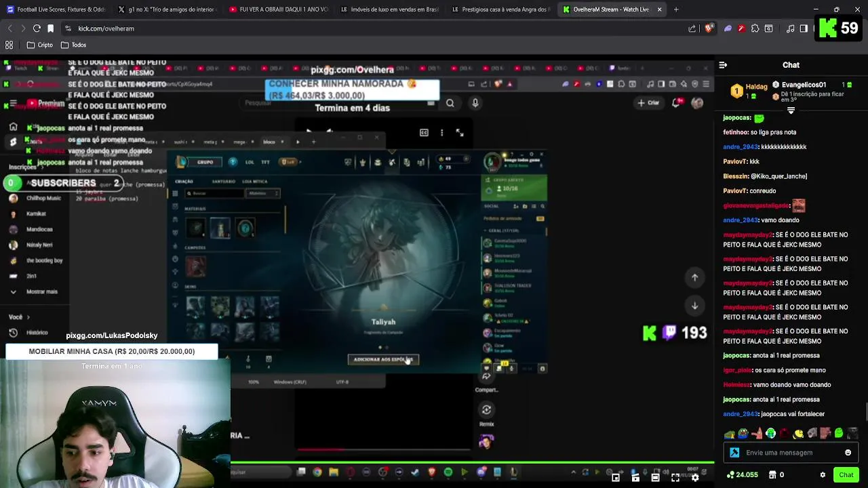
Task: Switch to the X Trio de amigos tab
Action: pos(166,9)
